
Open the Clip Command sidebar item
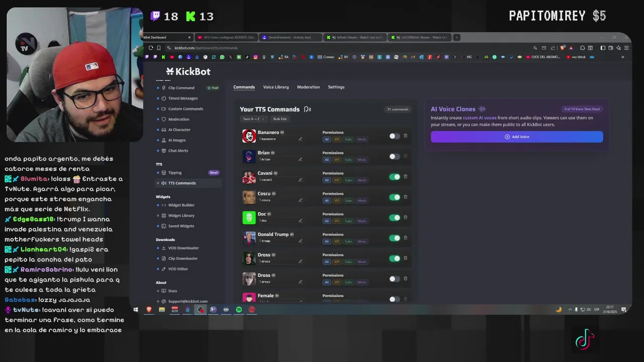[181, 88]
